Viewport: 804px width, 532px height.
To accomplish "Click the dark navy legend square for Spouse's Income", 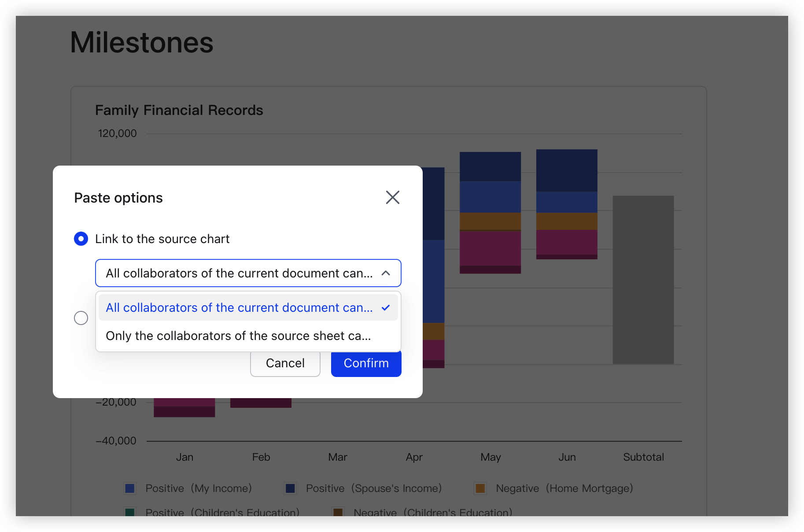I will click(x=290, y=488).
